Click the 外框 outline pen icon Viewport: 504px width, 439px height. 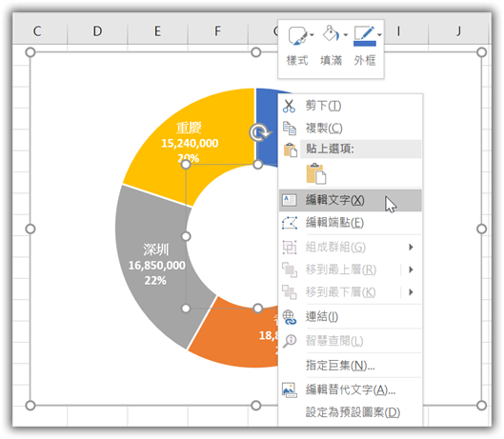tap(365, 35)
